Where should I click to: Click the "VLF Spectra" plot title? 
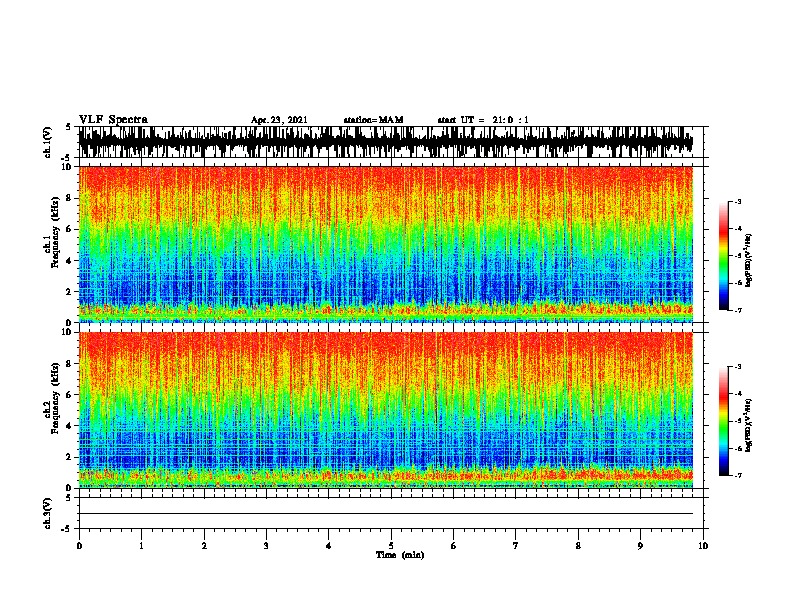click(x=113, y=120)
